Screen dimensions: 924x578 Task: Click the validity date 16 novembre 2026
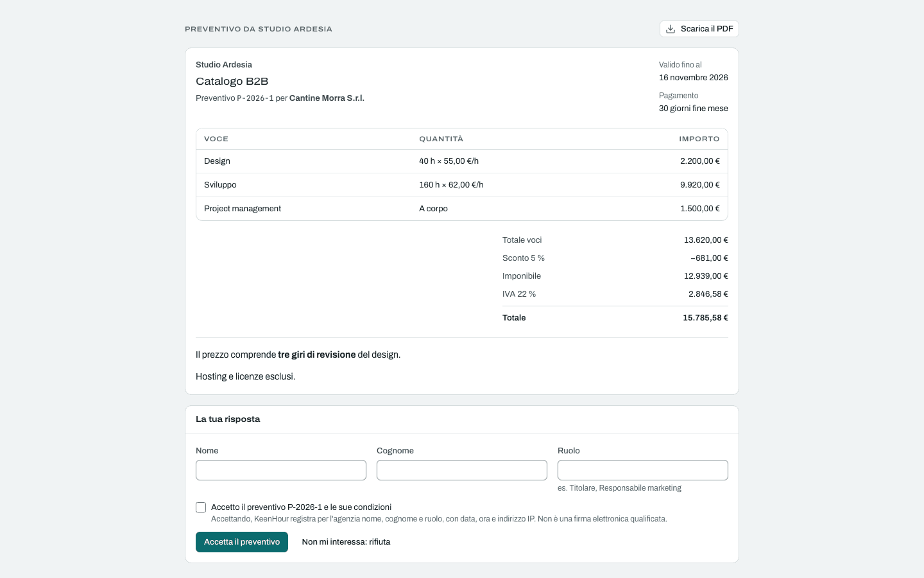tap(694, 78)
